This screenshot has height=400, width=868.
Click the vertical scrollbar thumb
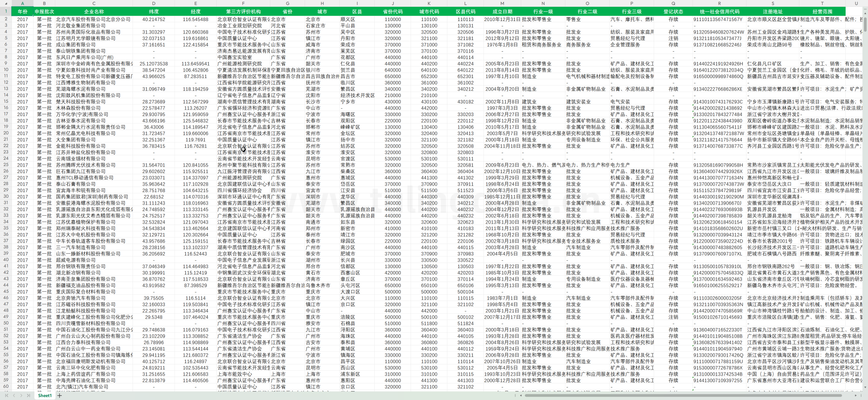[x=865, y=24]
